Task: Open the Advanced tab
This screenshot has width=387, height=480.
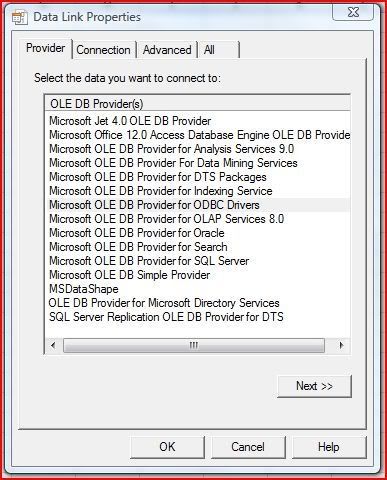Action: click(167, 50)
